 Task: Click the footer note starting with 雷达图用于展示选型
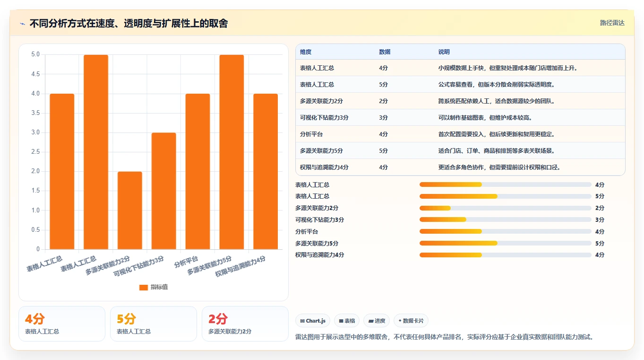444,337
